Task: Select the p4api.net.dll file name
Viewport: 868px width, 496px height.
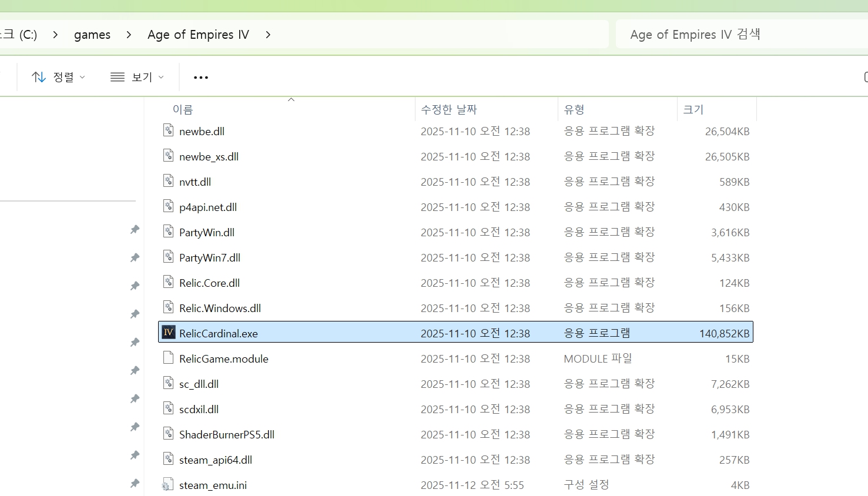Action: pos(208,207)
